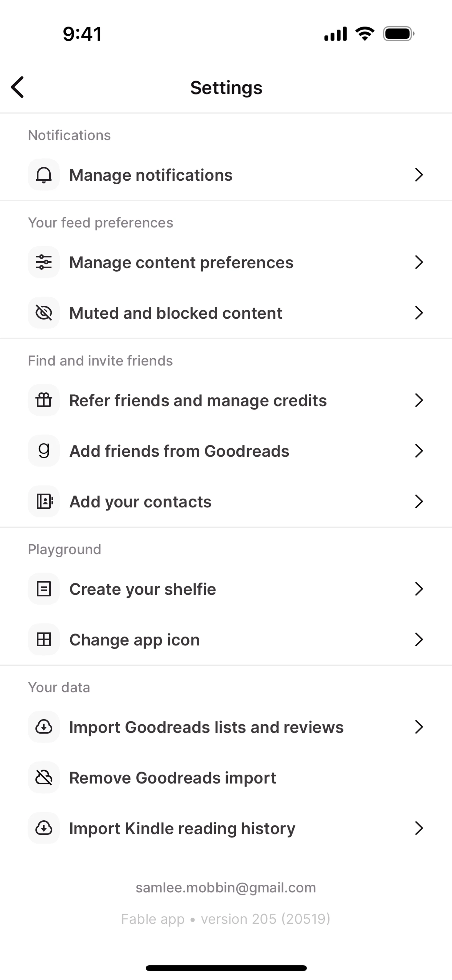
Task: Tap the account email samlee.mobbin@gmail.com
Action: [x=226, y=887]
